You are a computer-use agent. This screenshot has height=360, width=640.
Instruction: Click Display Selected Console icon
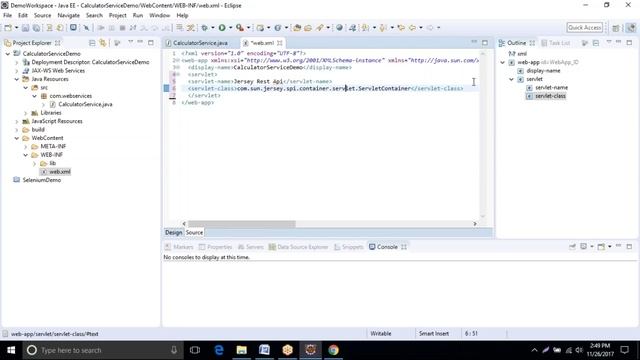(584, 247)
